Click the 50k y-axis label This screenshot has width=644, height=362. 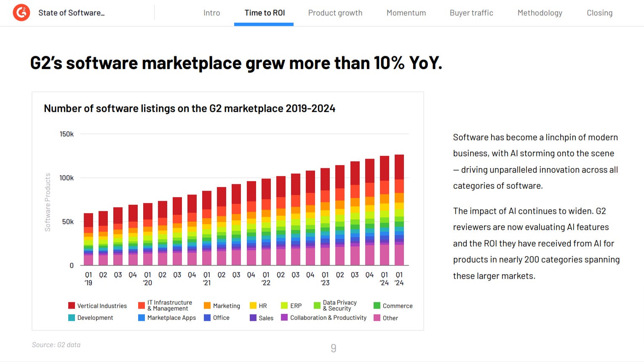pyautogui.click(x=68, y=222)
